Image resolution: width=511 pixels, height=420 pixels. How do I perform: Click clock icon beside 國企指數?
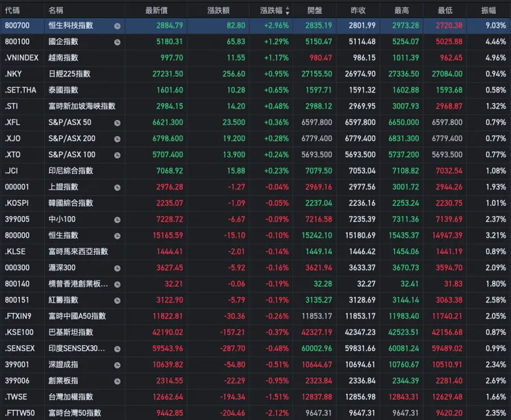coord(117,42)
